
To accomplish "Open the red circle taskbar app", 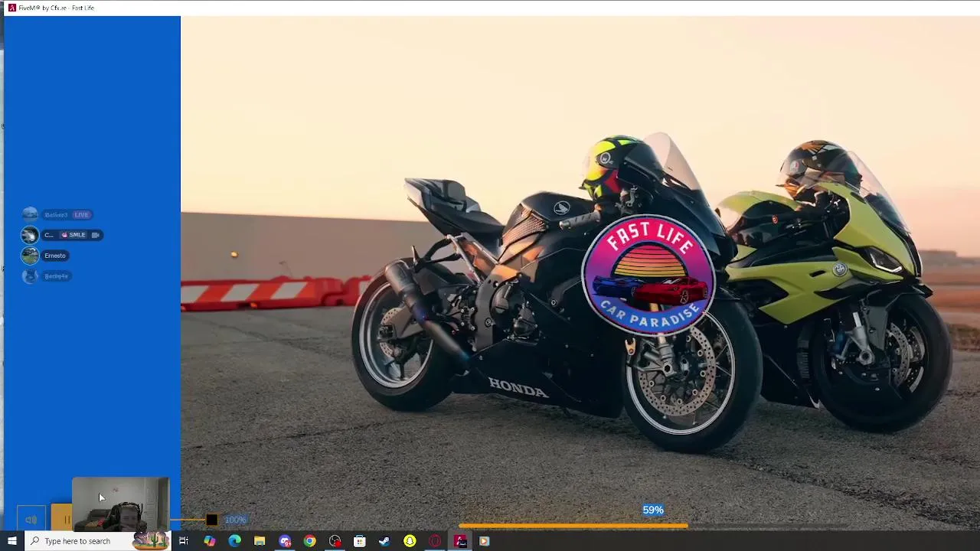I will click(x=435, y=541).
